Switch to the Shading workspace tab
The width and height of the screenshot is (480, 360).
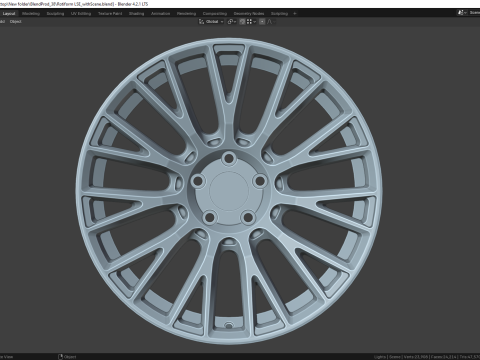point(137,14)
